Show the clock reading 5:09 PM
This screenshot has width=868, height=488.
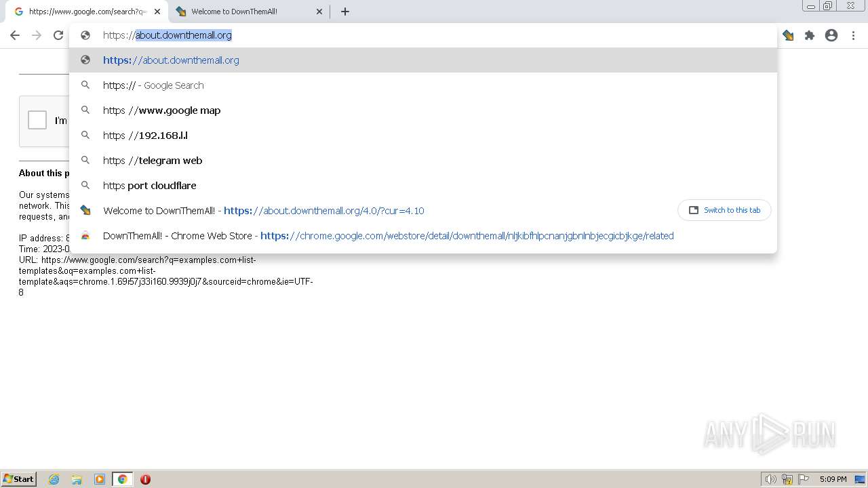[833, 479]
